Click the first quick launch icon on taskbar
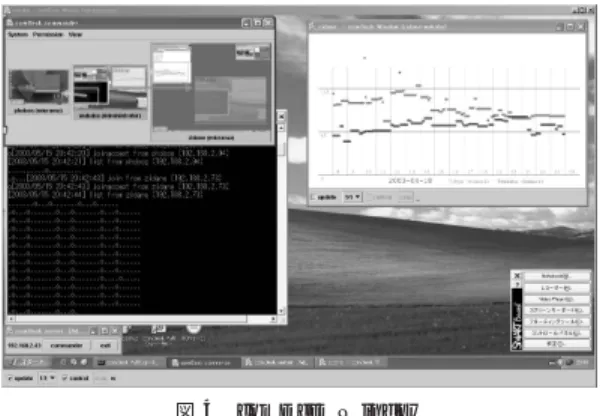The height and width of the screenshot is (416, 600). [63, 362]
